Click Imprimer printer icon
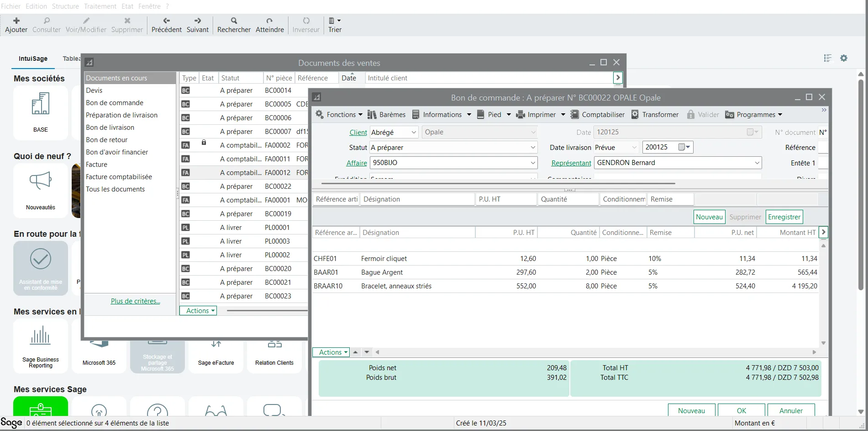This screenshot has width=868, height=431. (x=521, y=115)
